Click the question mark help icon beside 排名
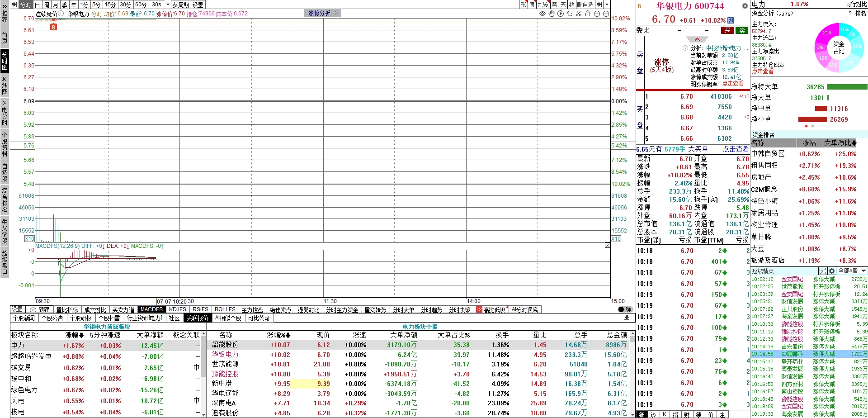Screen dimensions: 868x418 click(x=850, y=14)
